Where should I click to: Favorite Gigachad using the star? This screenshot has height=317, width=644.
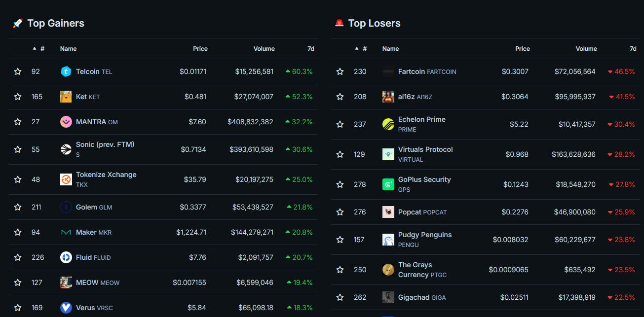[340, 297]
